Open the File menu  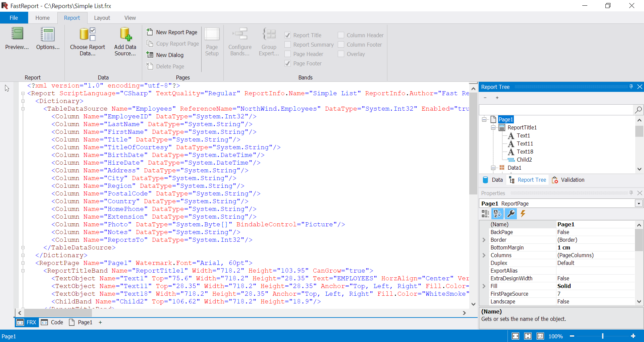click(14, 18)
